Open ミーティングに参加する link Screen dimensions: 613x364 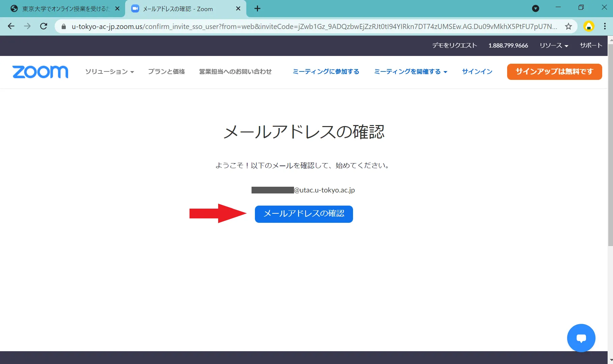coord(326,72)
